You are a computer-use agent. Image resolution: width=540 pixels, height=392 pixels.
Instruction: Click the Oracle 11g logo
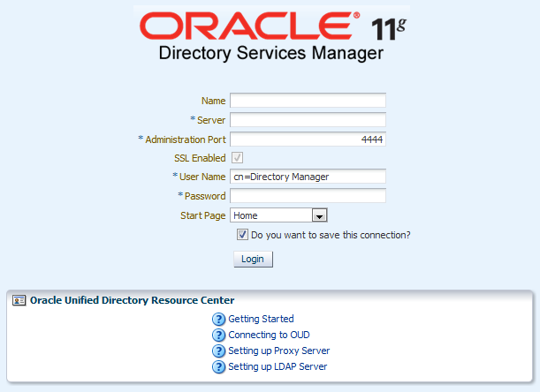click(273, 26)
